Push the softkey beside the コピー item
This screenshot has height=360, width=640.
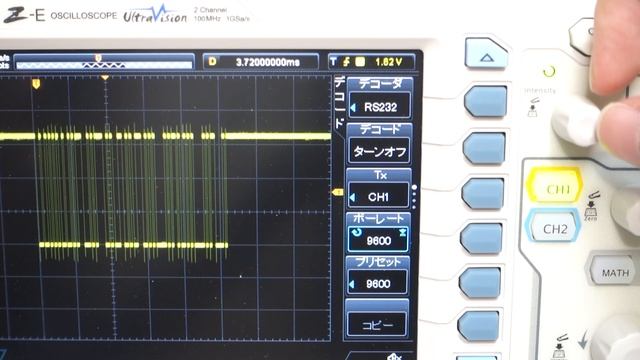tap(478, 326)
